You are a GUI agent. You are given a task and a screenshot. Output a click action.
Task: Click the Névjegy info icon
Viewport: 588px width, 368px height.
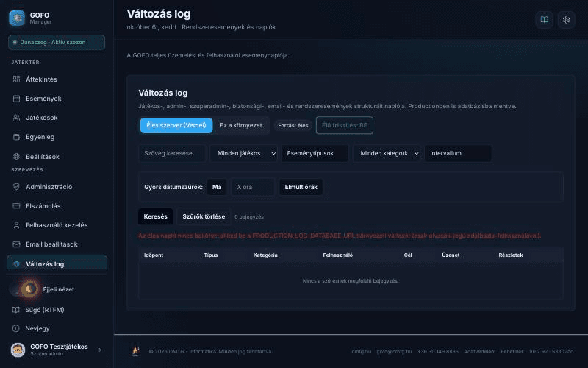click(x=15, y=328)
